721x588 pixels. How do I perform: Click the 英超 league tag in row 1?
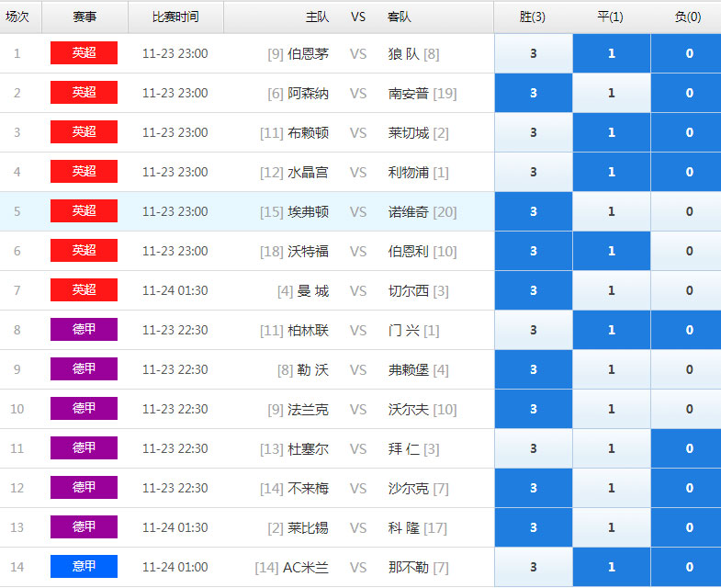pos(84,53)
